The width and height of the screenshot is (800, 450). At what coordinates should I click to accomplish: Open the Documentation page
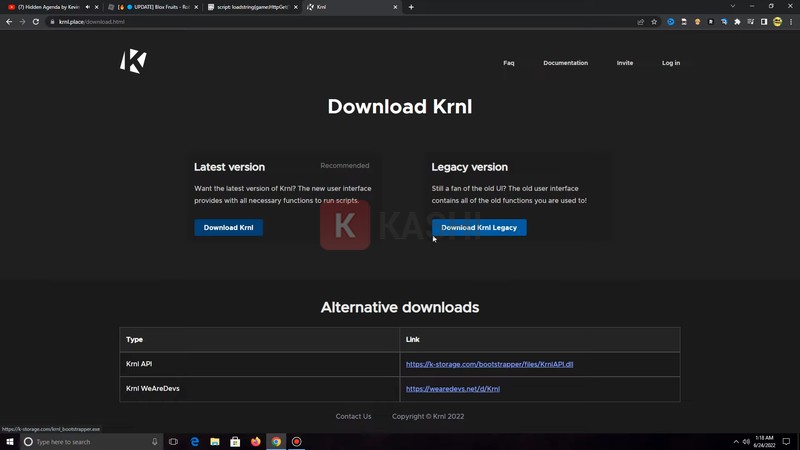click(x=565, y=63)
